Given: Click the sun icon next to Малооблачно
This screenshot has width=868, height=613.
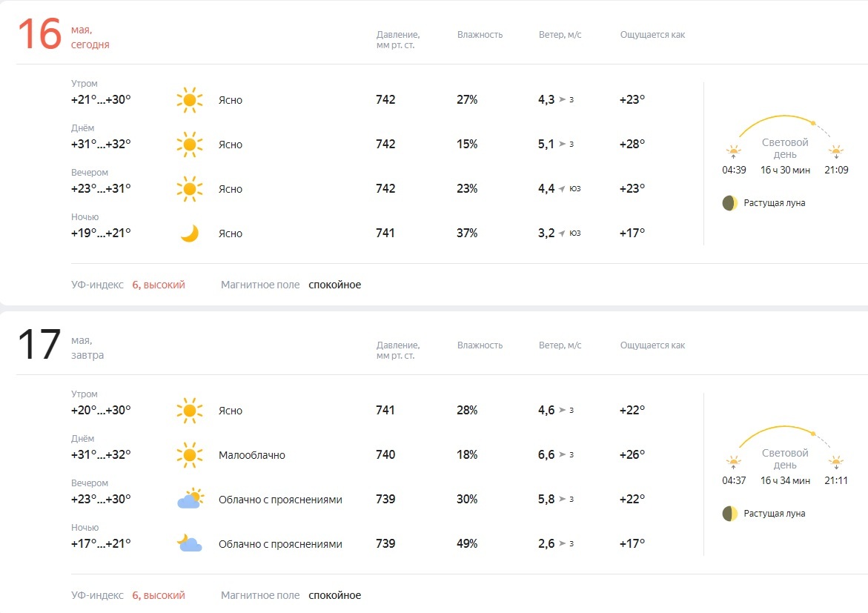Looking at the screenshot, I should [x=190, y=454].
